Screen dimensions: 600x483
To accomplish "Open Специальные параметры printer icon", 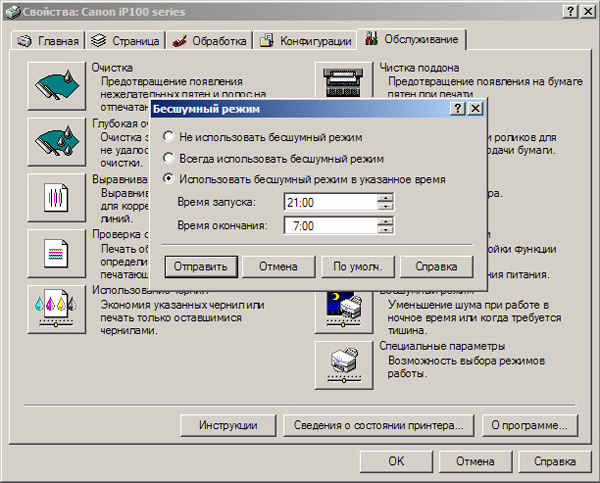I will tap(344, 366).
